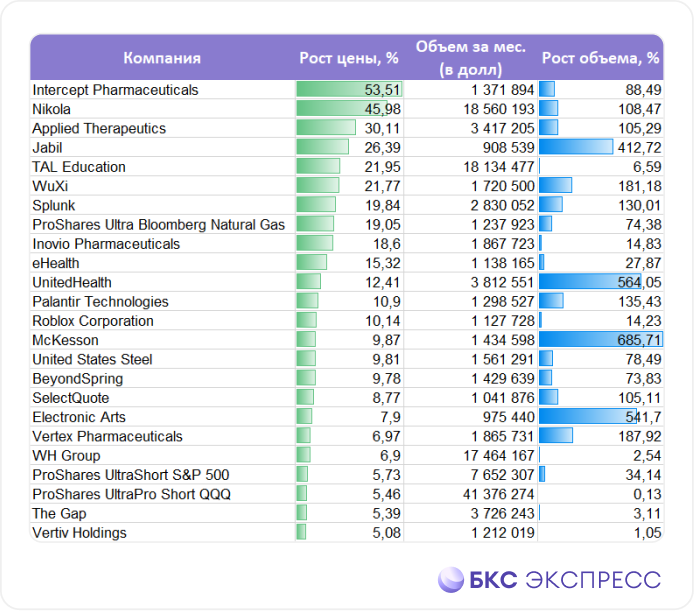This screenshot has width=694, height=611.
Task: Click price growth value 30,11
Action: pyautogui.click(x=382, y=128)
